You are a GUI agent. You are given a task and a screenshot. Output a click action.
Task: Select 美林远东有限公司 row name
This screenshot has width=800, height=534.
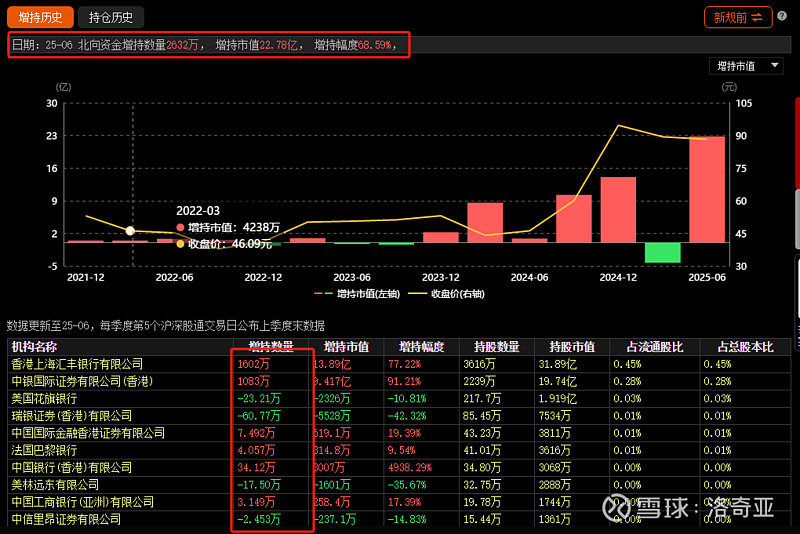click(55, 485)
